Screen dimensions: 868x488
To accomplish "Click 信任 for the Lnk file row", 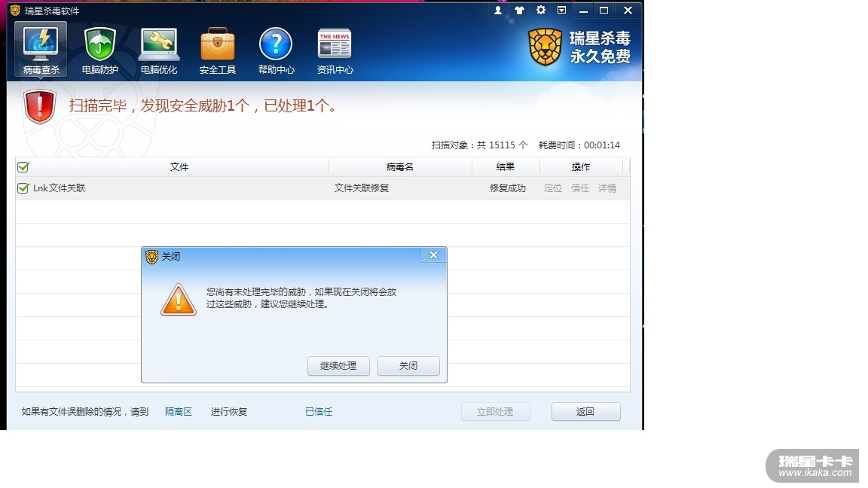I will click(579, 188).
